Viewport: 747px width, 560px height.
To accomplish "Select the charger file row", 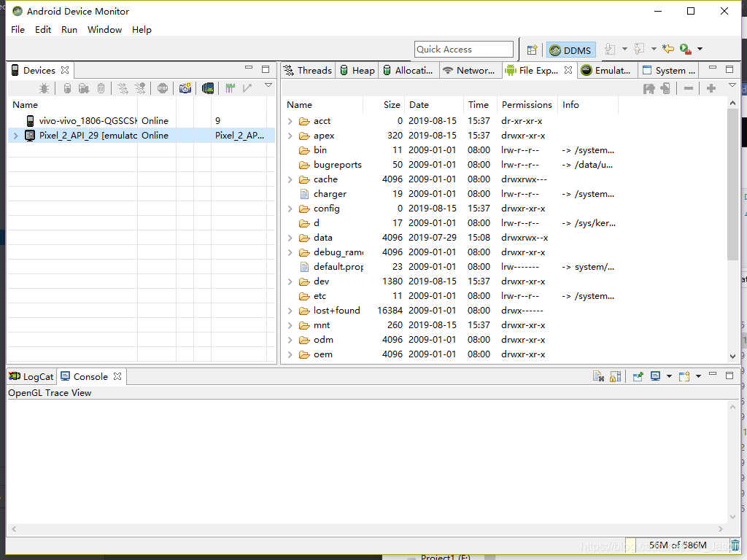I will coord(452,194).
